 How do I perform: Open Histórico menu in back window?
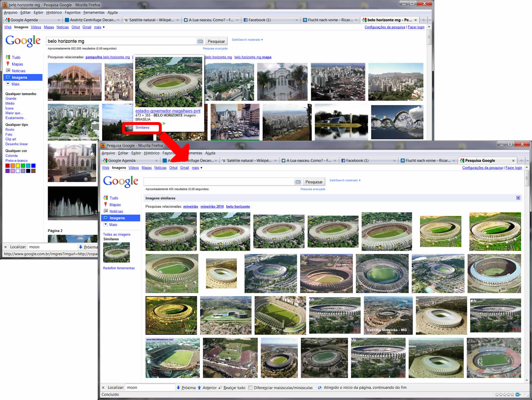(x=54, y=12)
